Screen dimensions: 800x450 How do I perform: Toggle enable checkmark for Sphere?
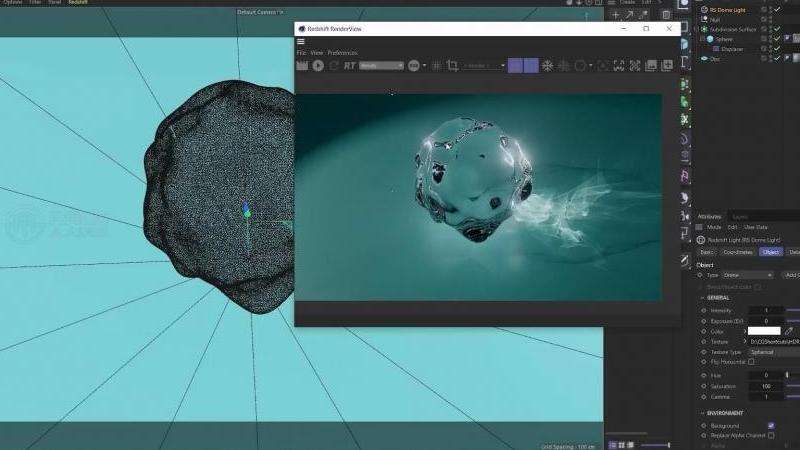coord(777,39)
